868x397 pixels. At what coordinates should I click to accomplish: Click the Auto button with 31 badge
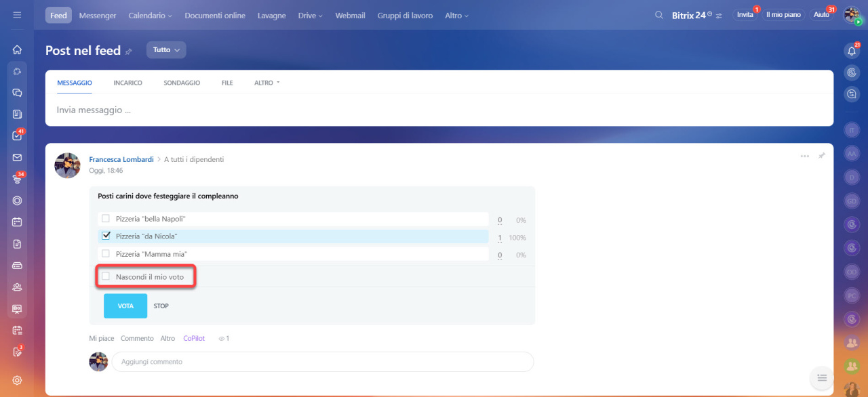pyautogui.click(x=821, y=15)
